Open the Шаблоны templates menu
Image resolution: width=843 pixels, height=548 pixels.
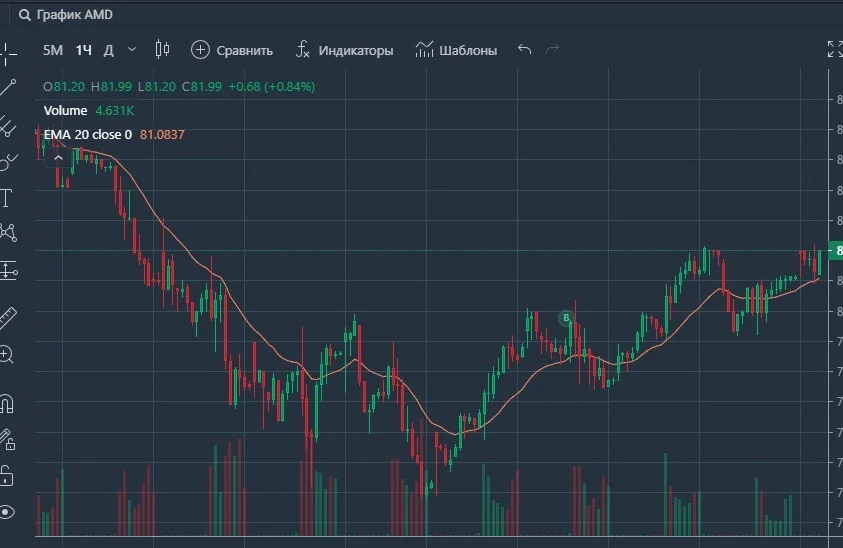[x=456, y=51]
